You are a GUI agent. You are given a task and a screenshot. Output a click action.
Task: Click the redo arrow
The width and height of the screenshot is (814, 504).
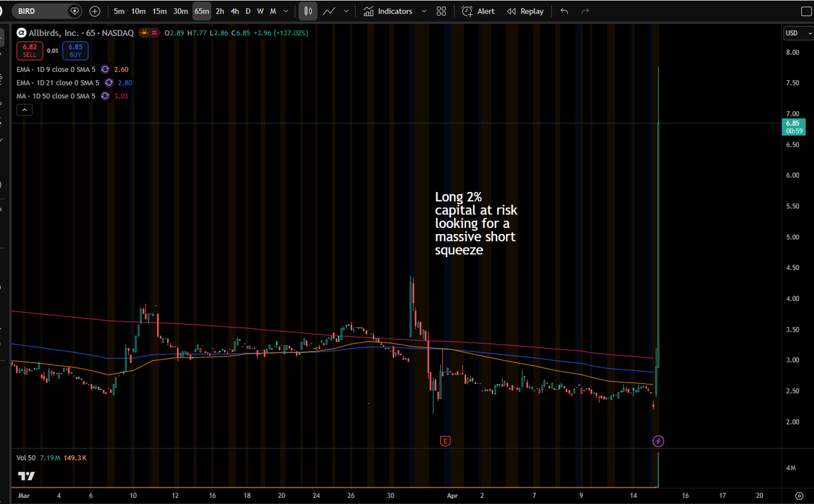(585, 11)
